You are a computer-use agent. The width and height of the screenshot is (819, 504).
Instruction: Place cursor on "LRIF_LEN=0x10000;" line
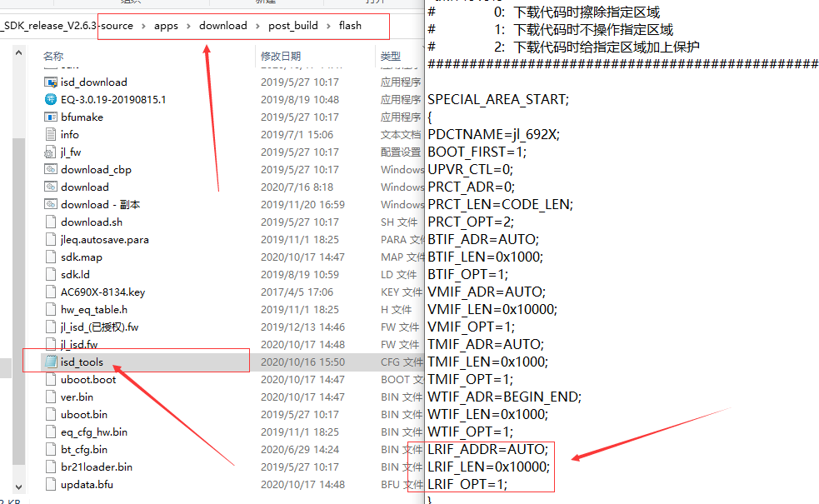489,467
